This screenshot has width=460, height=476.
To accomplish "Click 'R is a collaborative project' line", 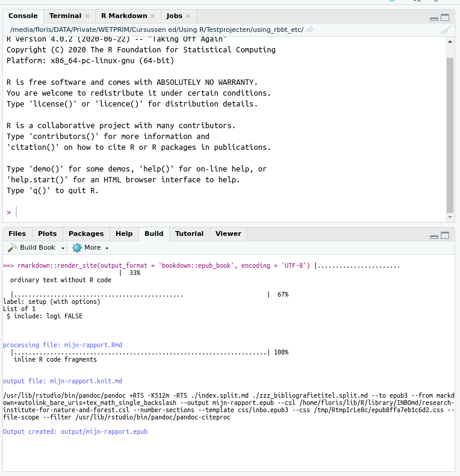I will point(121,126).
